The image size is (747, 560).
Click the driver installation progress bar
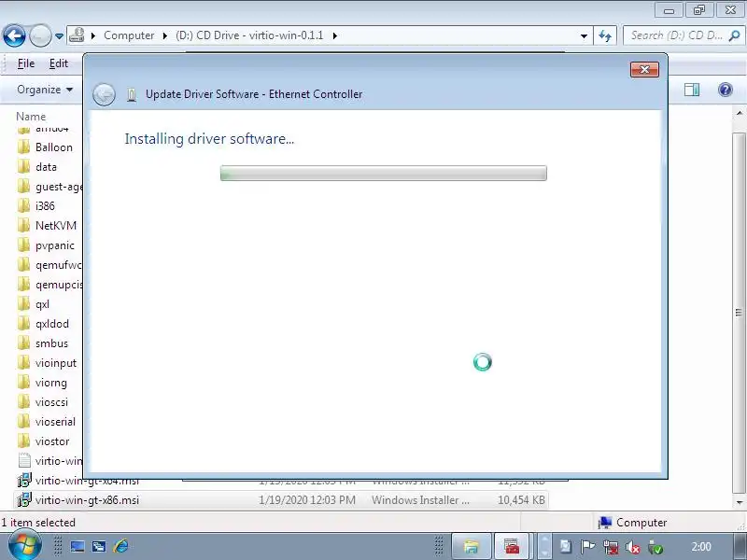384,174
